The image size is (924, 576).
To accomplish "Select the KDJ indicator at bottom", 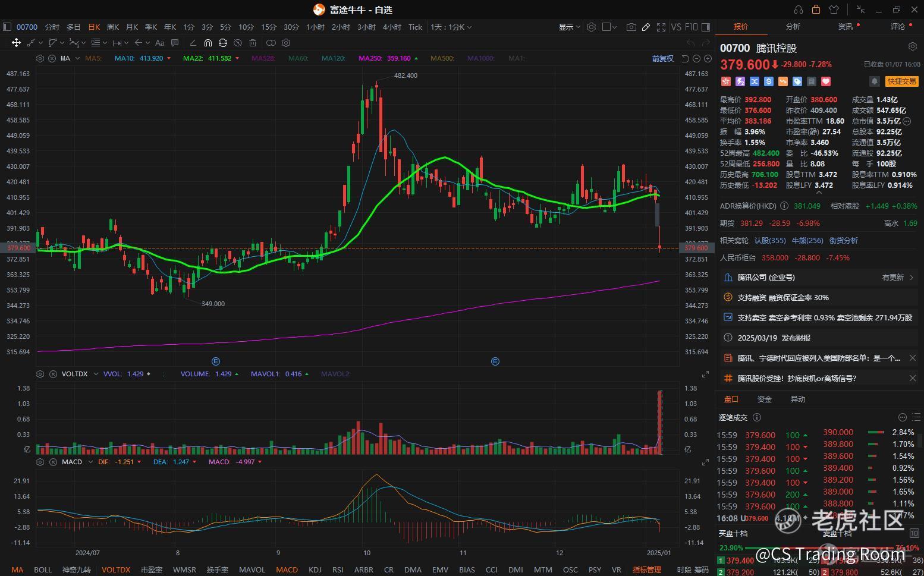I will (315, 569).
